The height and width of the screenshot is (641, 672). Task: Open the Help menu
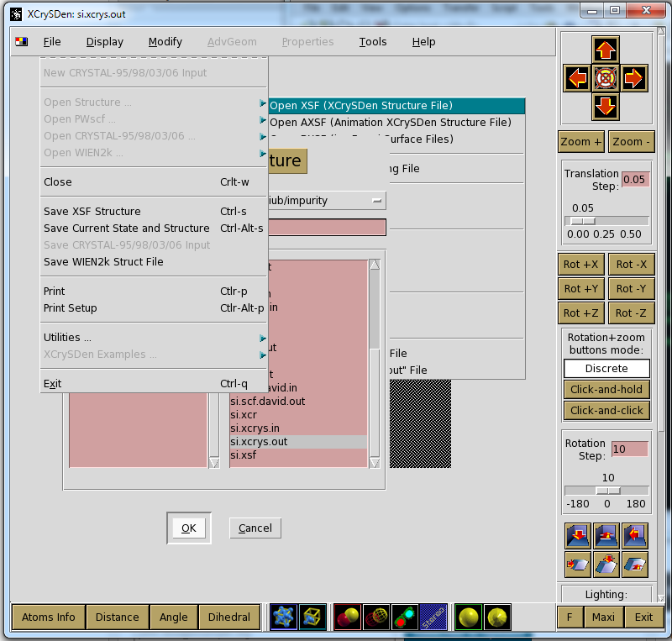423,42
